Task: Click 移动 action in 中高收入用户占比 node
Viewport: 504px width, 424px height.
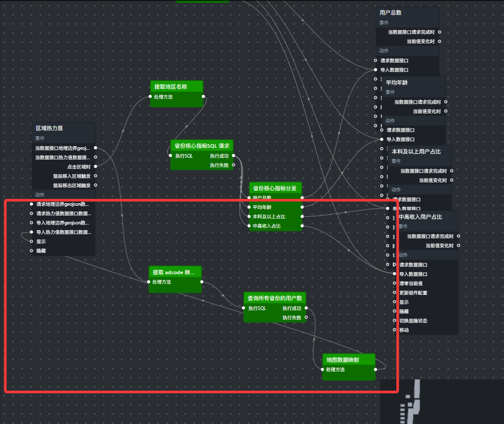Action: coord(404,330)
